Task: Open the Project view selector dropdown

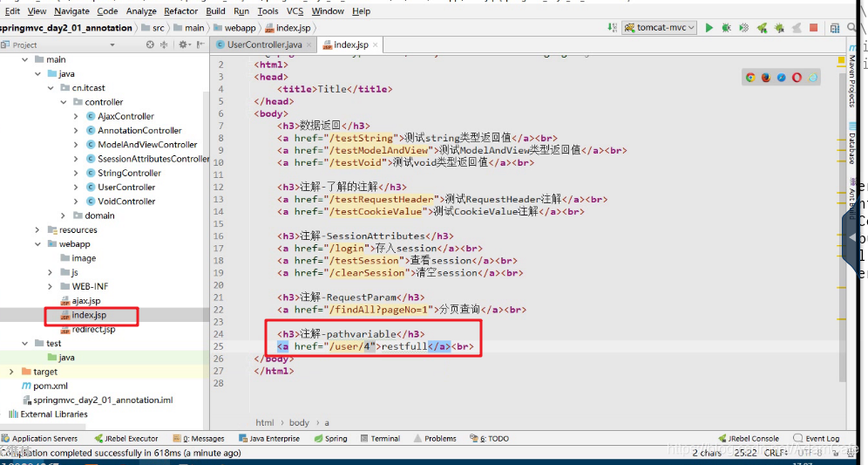Action: (112, 44)
